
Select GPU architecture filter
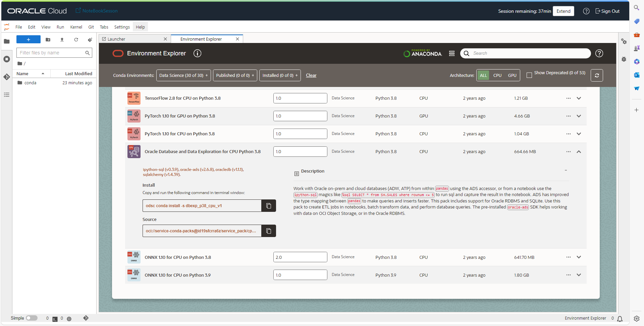[x=512, y=76]
